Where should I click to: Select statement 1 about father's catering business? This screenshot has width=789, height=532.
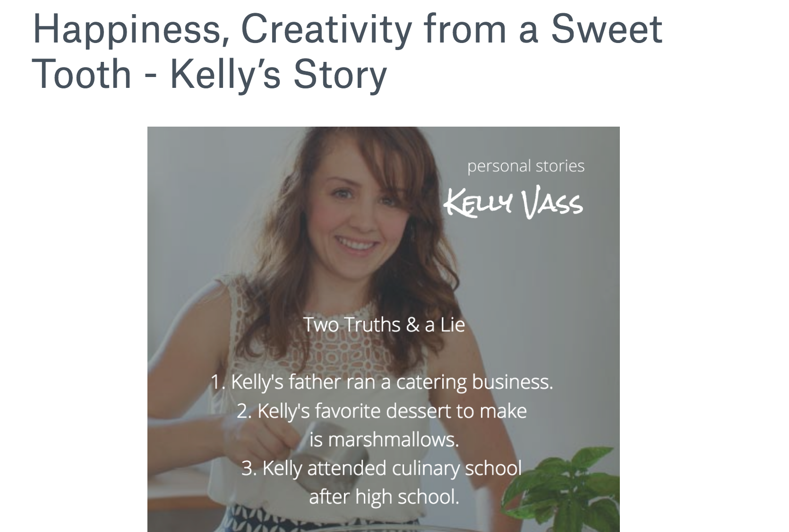tap(382, 382)
